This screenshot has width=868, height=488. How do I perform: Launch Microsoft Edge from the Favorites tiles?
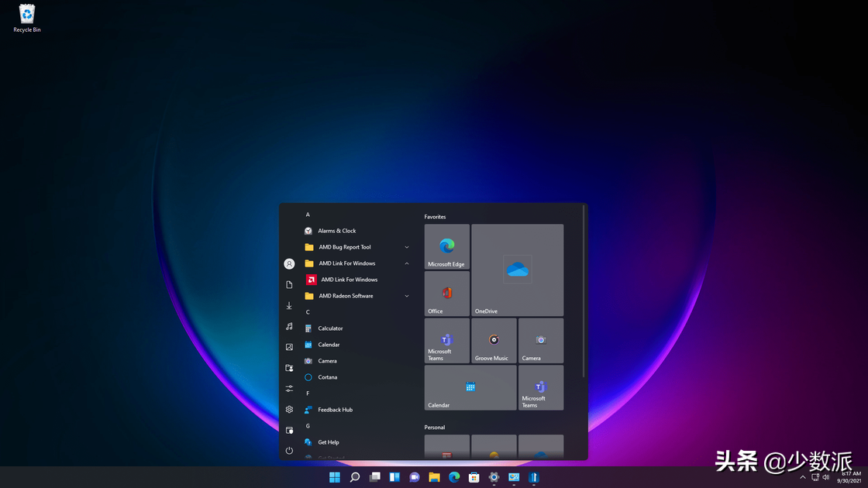click(446, 246)
